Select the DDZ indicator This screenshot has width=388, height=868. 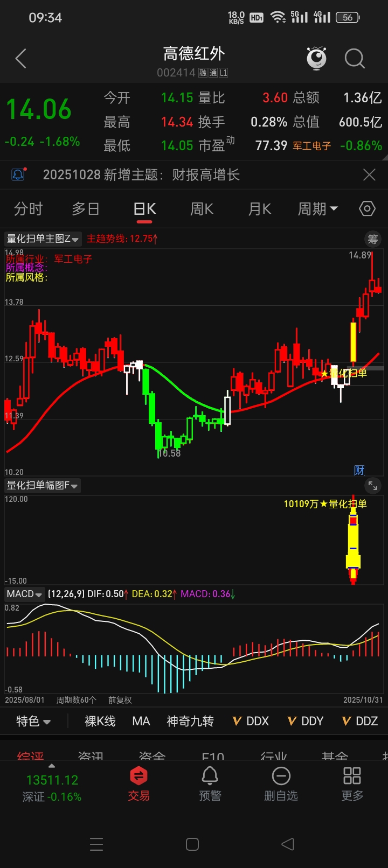[360, 721]
